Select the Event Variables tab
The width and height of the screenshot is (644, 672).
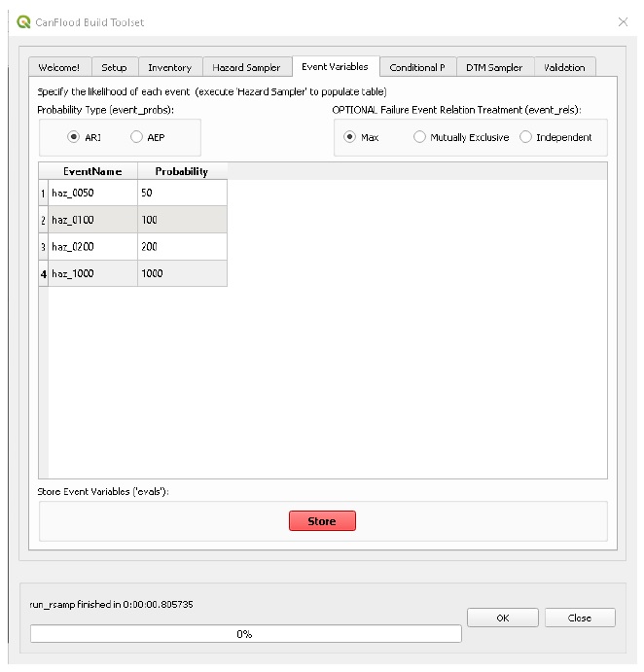[x=336, y=66]
